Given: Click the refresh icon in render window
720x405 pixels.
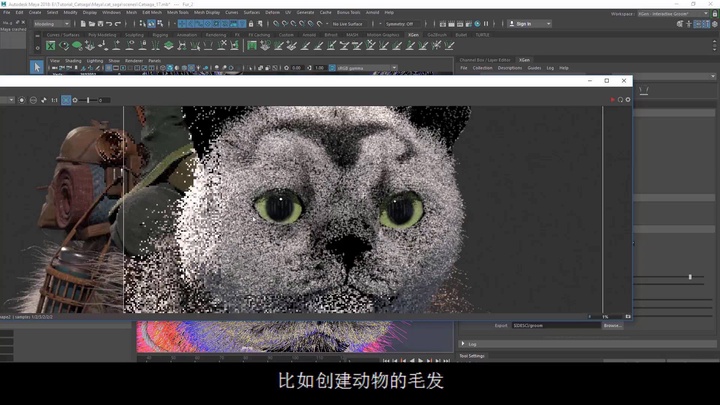Looking at the screenshot, I should pyautogui.click(x=620, y=100).
